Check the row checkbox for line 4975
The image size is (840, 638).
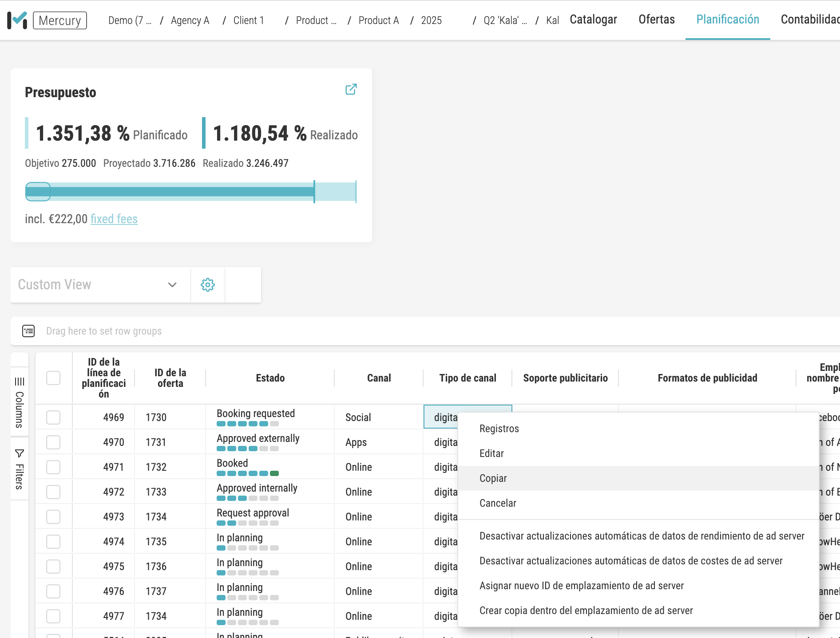(x=53, y=566)
